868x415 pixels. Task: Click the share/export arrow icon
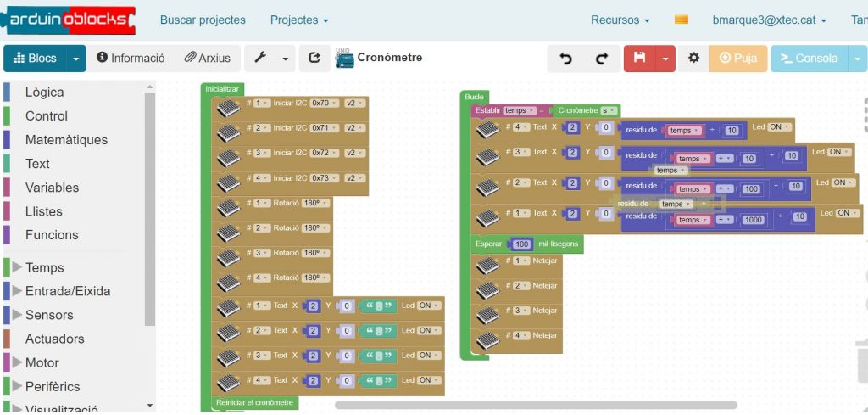(314, 58)
